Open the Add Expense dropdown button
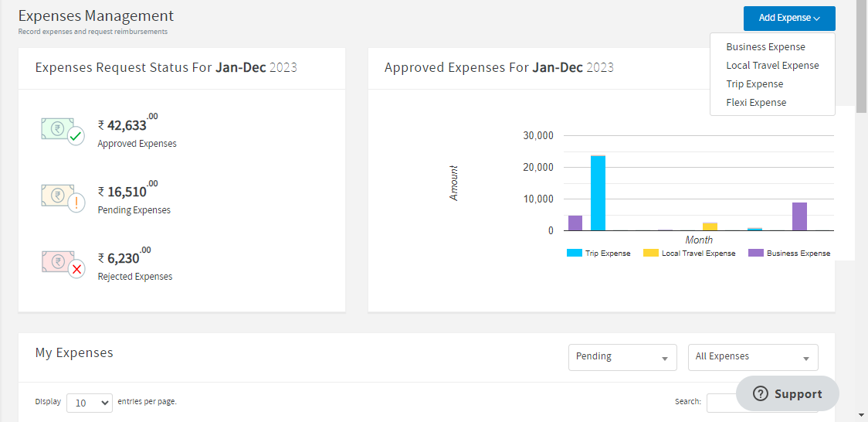The height and width of the screenshot is (422, 868). point(788,18)
